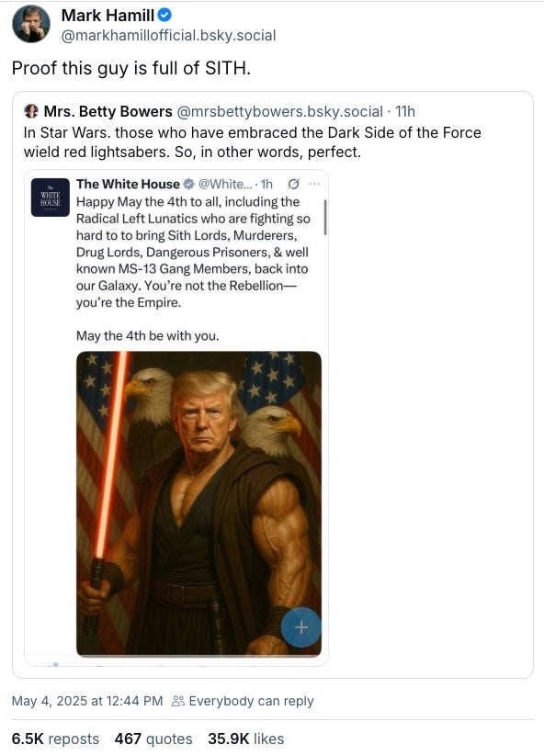Click the @mrsbettybowers.bsky.social handle
Image resolution: width=544 pixels, height=756 pixels.
click(280, 111)
